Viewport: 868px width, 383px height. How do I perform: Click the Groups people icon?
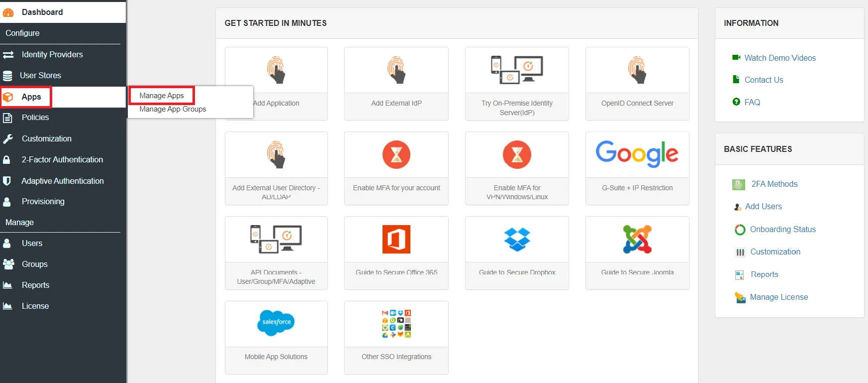coord(8,264)
